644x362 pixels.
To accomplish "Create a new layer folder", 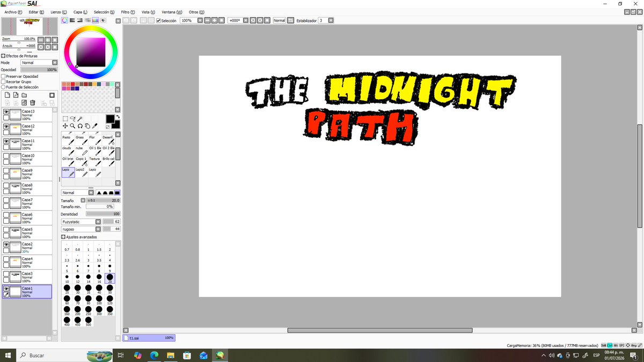I will 24,95.
